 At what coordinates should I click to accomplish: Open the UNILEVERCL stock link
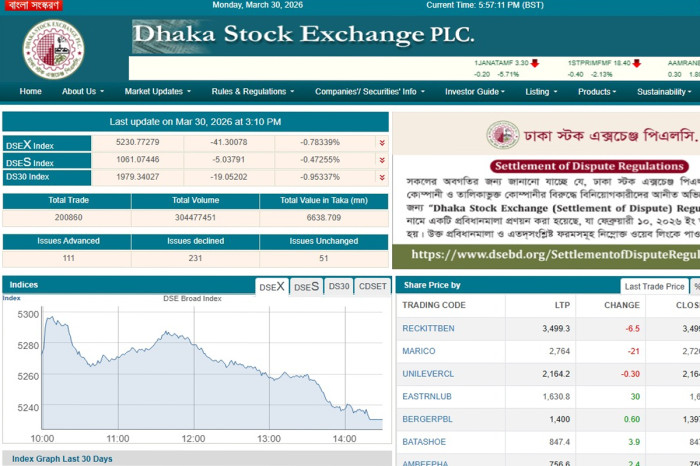[427, 373]
